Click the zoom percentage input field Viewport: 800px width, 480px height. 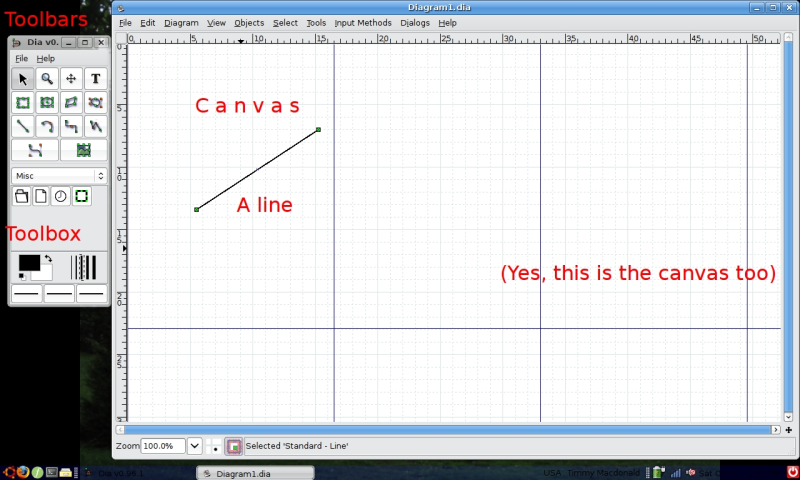coord(163,446)
